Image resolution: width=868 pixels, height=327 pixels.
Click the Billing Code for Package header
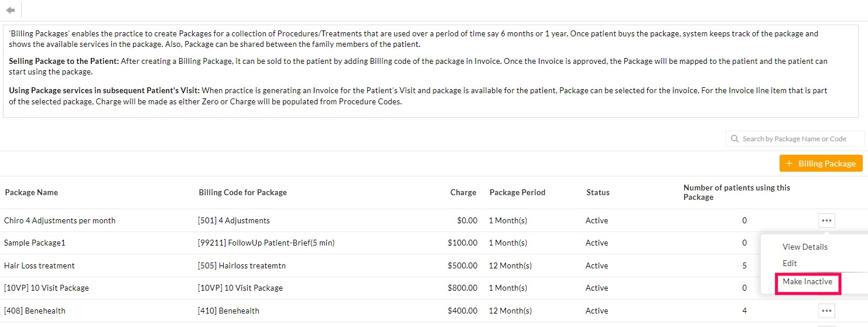pyautogui.click(x=242, y=192)
